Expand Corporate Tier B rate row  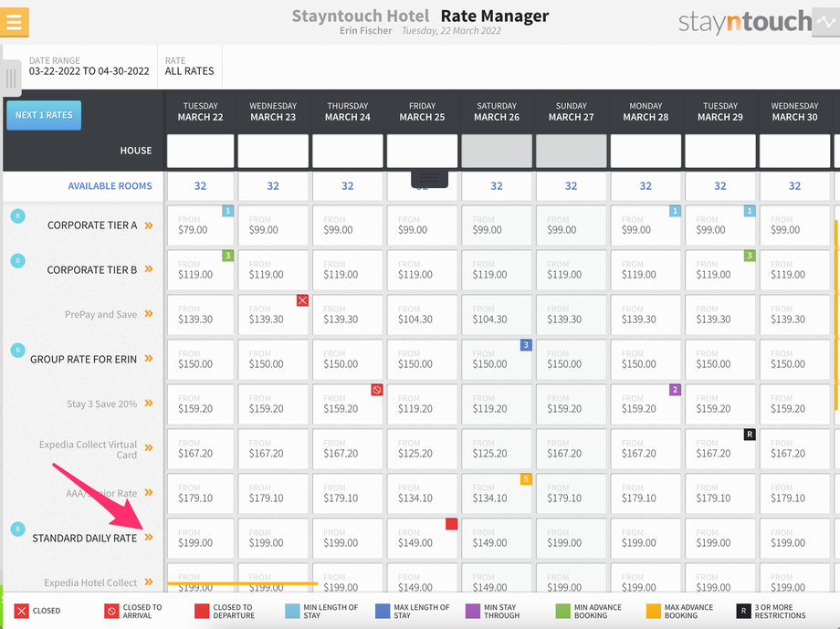click(x=149, y=270)
